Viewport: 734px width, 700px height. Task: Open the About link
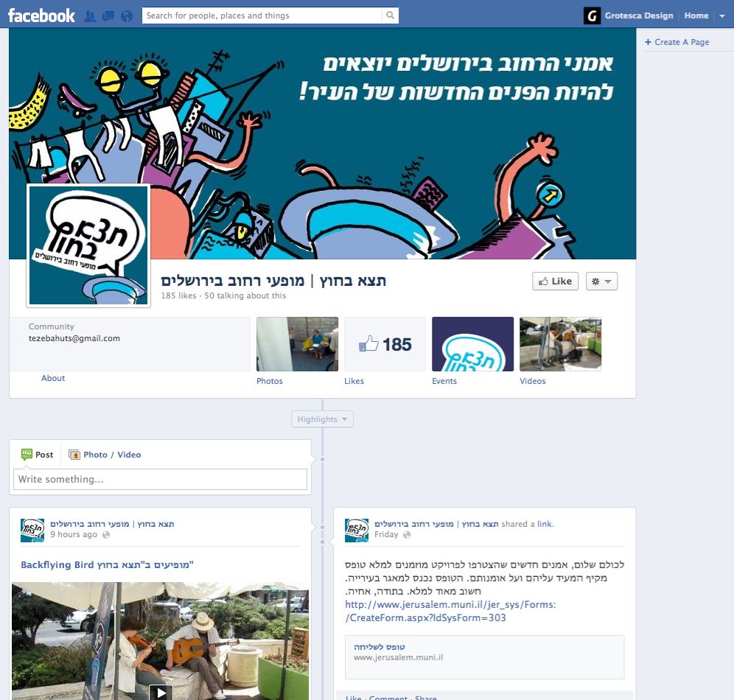[x=53, y=378]
